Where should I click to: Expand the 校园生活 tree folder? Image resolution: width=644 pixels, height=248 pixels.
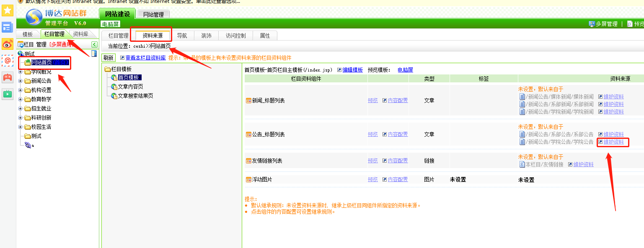point(21,127)
